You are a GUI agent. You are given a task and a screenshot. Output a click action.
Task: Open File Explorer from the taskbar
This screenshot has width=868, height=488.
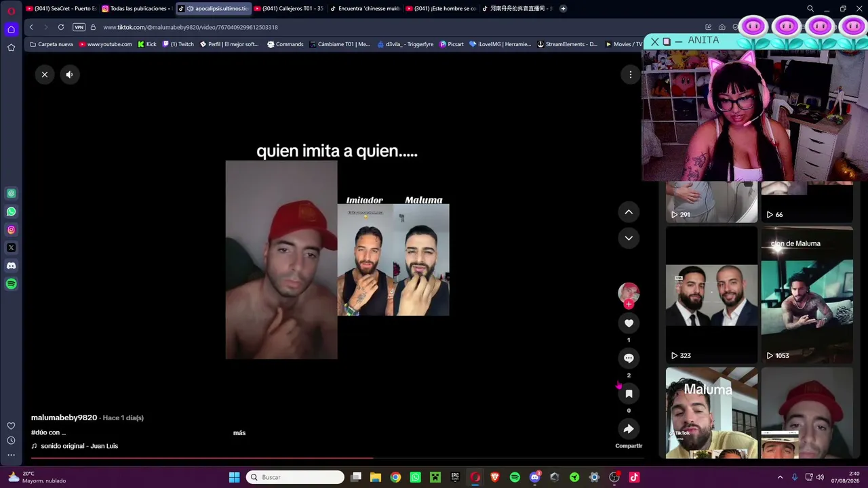pyautogui.click(x=376, y=477)
